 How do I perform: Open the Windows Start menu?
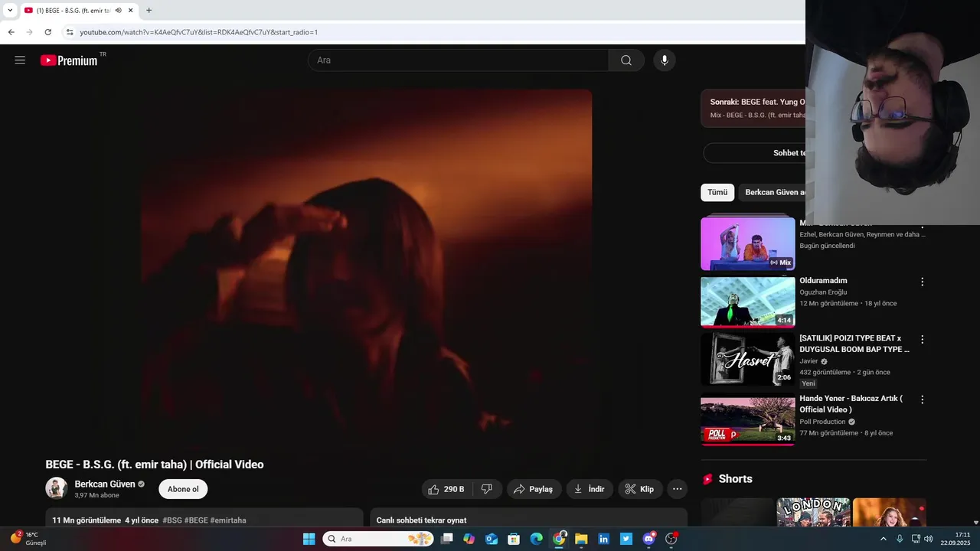[x=309, y=539]
